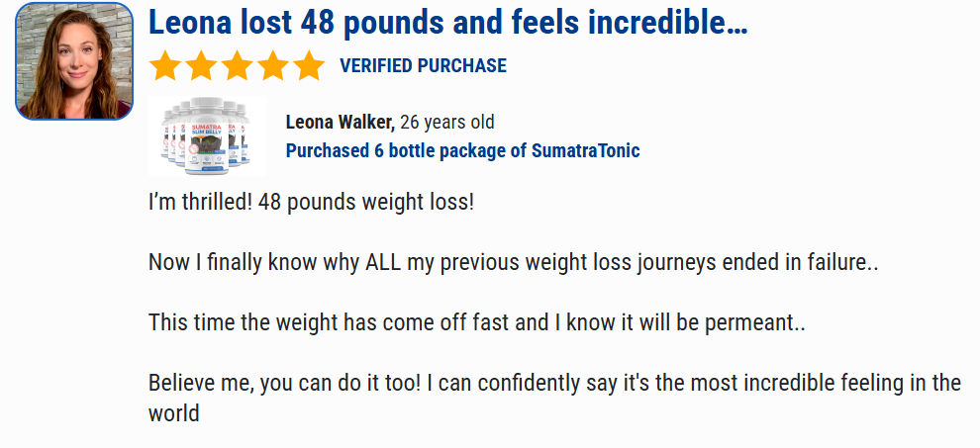Screen dimensions: 980x448
Task: Click the first gold star
Action: pos(165,65)
